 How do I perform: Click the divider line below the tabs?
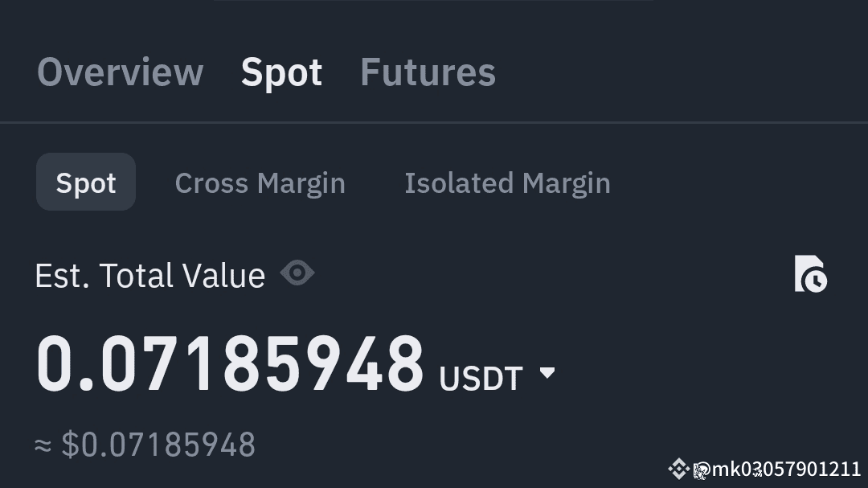pos(434,122)
